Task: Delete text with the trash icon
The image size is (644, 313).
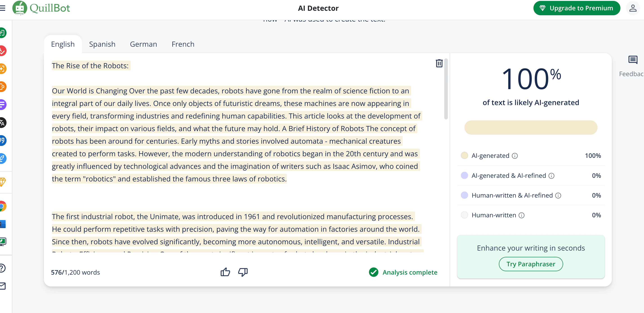Action: 439,63
